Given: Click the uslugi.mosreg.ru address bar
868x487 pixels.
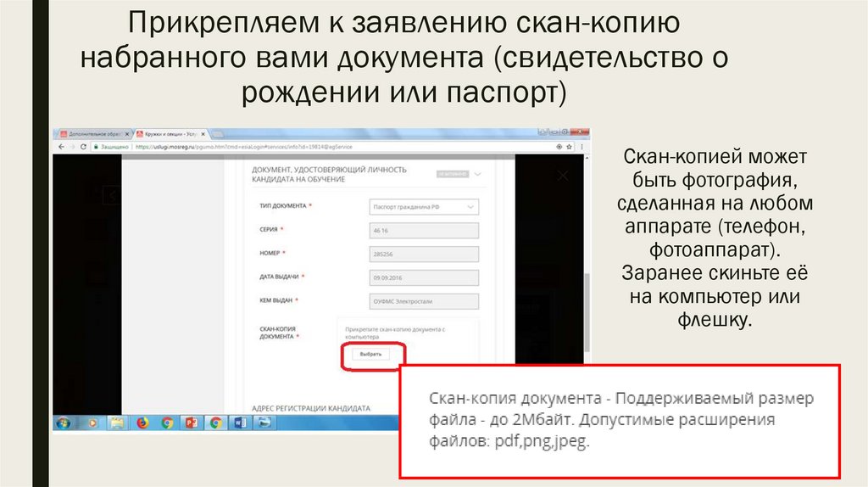Looking at the screenshot, I should click(332, 147).
